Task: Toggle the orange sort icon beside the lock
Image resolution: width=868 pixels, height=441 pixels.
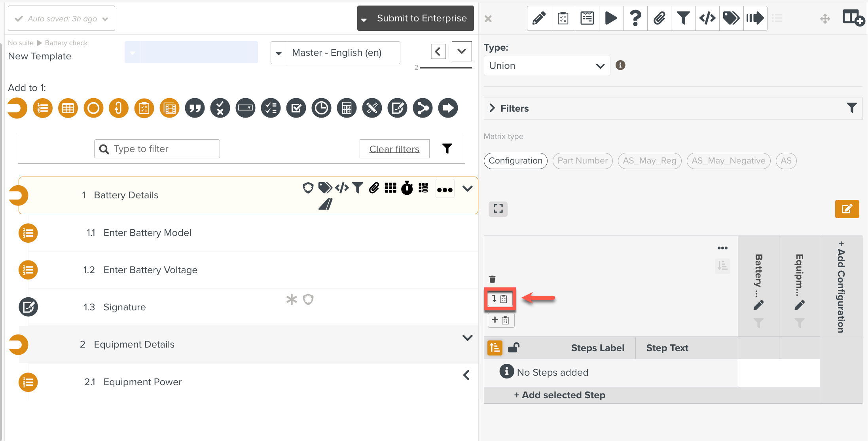Action: tap(495, 348)
